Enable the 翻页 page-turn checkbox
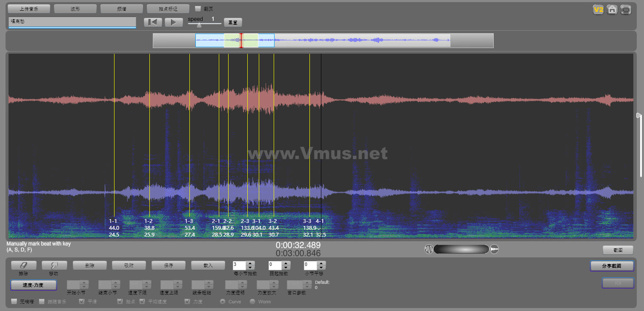This screenshot has height=311, width=644. pyautogui.click(x=198, y=9)
